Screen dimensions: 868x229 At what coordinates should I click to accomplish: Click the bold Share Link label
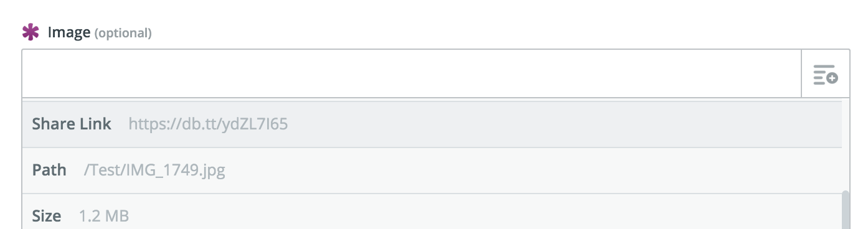72,124
